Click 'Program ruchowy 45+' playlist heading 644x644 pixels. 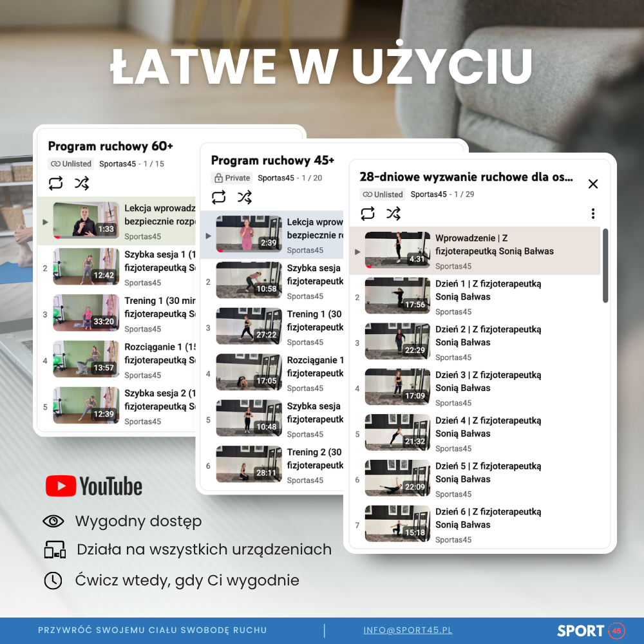pyautogui.click(x=272, y=160)
